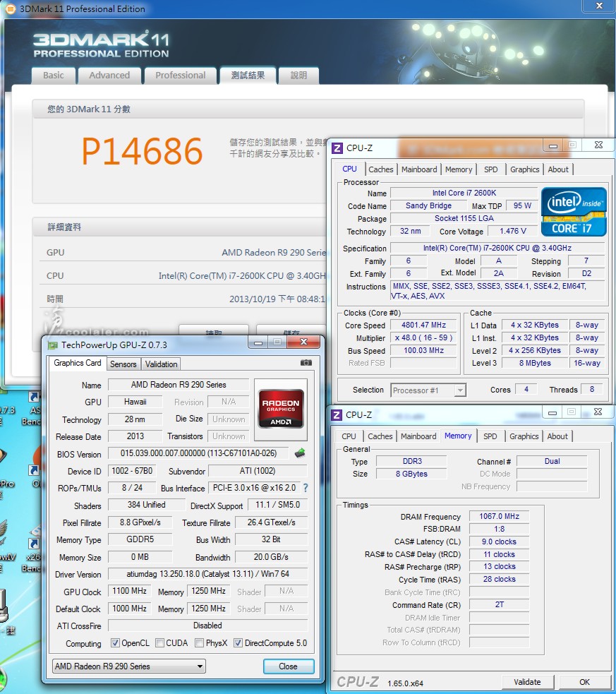Click the Core Speed 4801.47 MHz value
The image size is (616, 694).
(x=423, y=325)
